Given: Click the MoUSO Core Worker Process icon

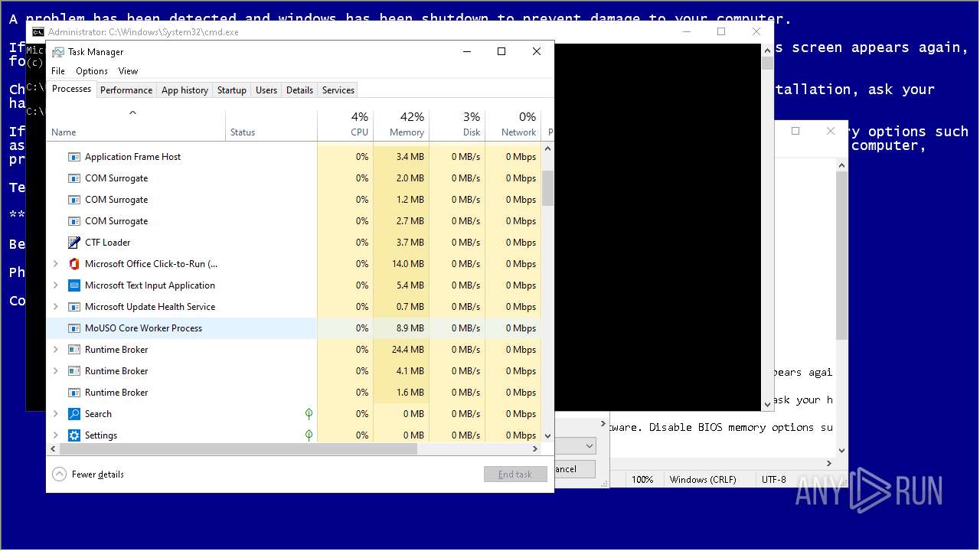Looking at the screenshot, I should coord(74,328).
